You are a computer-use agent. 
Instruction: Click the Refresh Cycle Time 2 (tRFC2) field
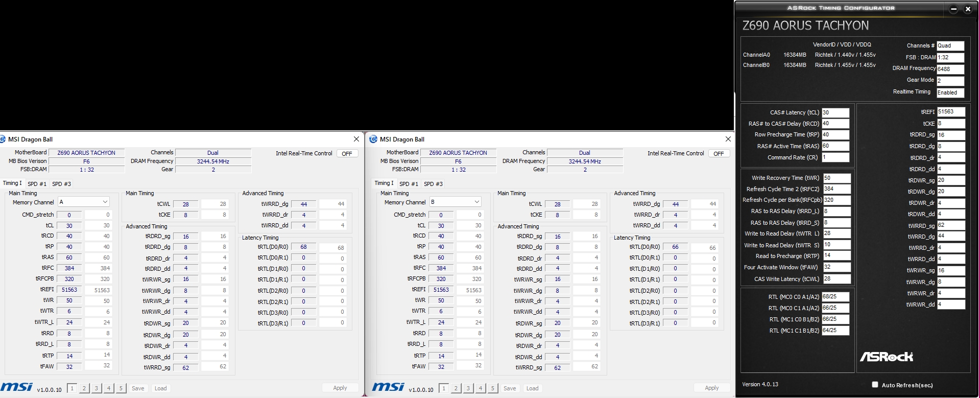point(836,189)
